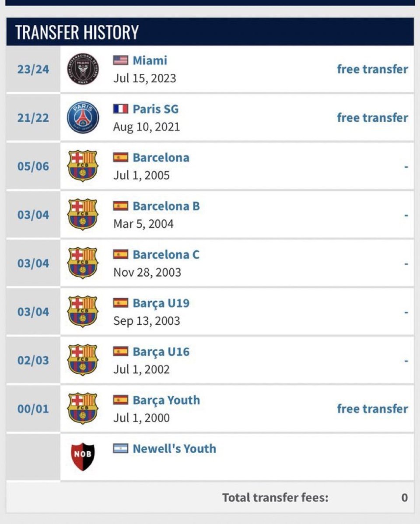Viewport: 420px width, 524px height.
Task: Open the Newell's Youth club link
Action: click(174, 449)
